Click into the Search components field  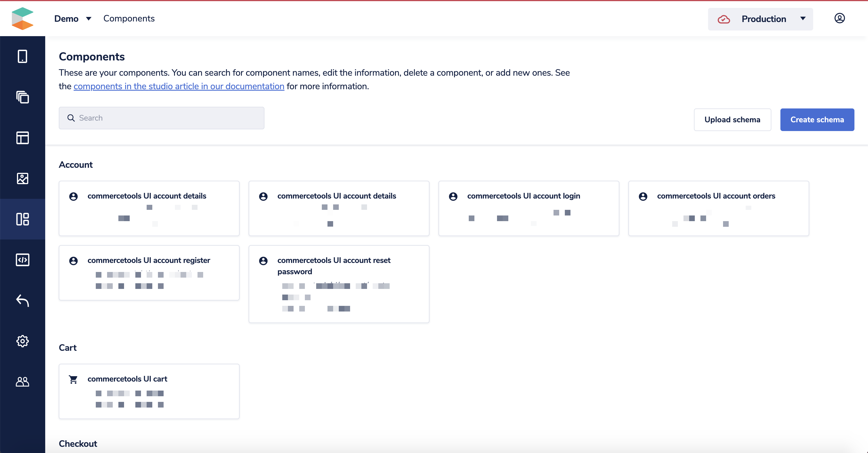click(162, 118)
